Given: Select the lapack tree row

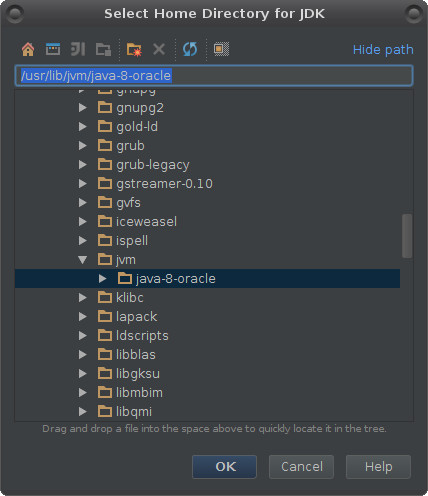Looking at the screenshot, I should [207, 317].
